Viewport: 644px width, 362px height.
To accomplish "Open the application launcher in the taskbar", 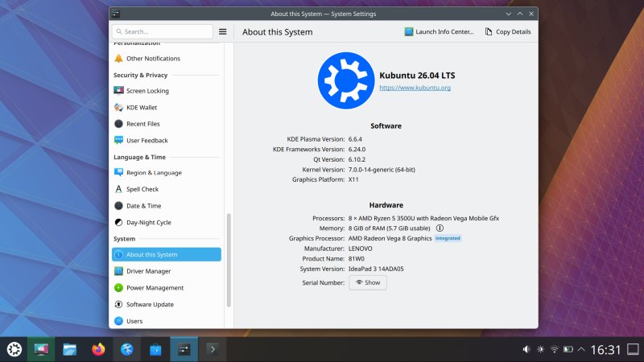I will (x=14, y=349).
